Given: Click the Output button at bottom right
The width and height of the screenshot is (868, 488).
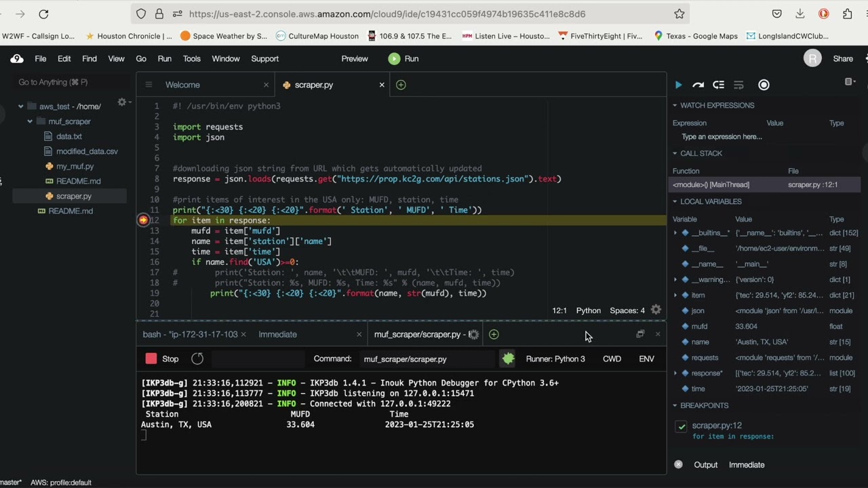Looking at the screenshot, I should (x=705, y=464).
